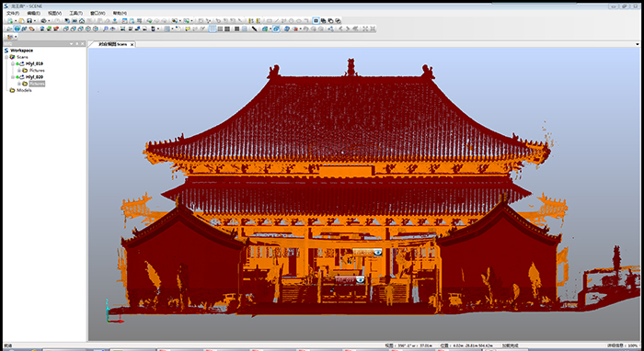Screen dimensions: 644x351
Task: Collapse the Scans tree node
Action: click(6, 57)
